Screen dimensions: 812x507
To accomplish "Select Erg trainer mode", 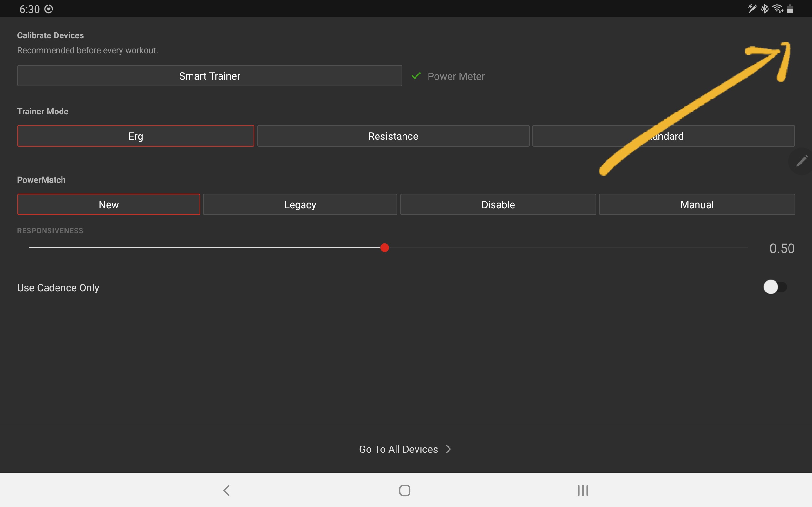I will tap(136, 136).
